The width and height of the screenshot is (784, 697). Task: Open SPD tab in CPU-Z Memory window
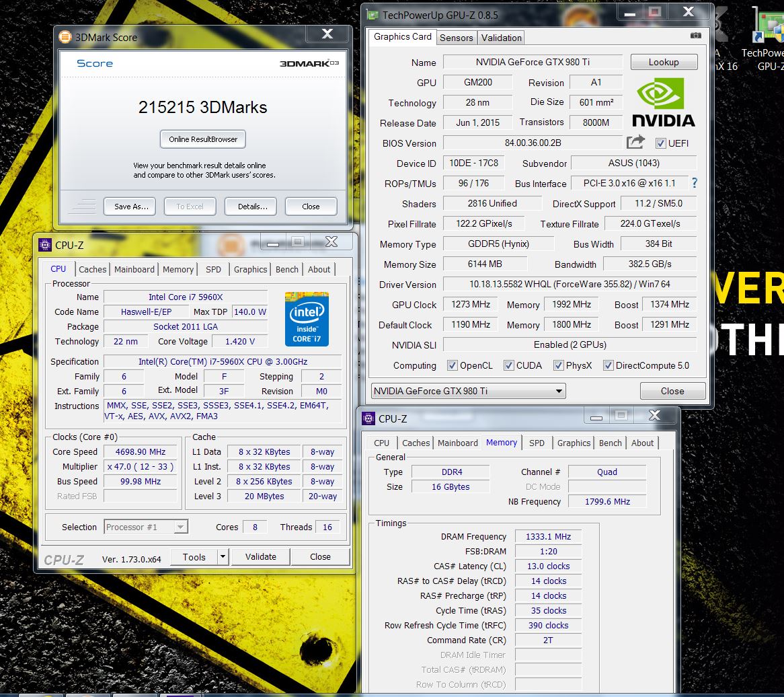(537, 443)
